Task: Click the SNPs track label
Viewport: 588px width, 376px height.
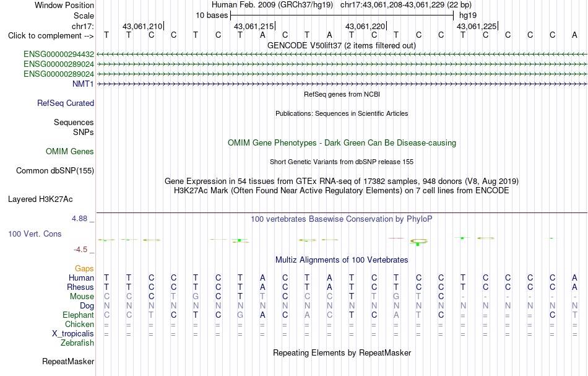Action: click(x=84, y=132)
